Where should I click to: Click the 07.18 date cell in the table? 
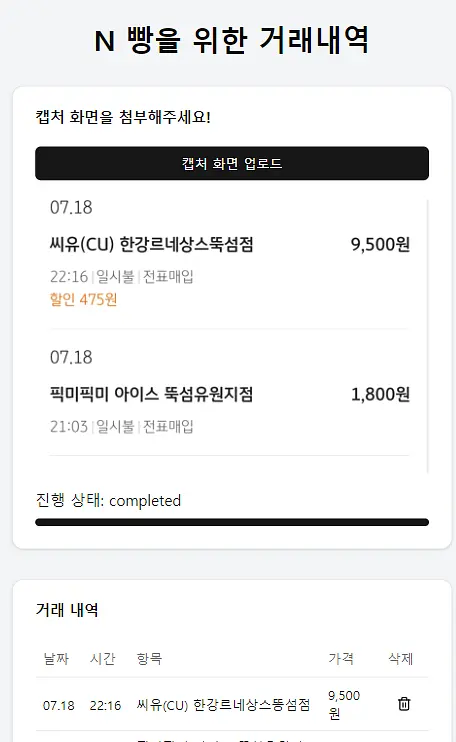59,705
